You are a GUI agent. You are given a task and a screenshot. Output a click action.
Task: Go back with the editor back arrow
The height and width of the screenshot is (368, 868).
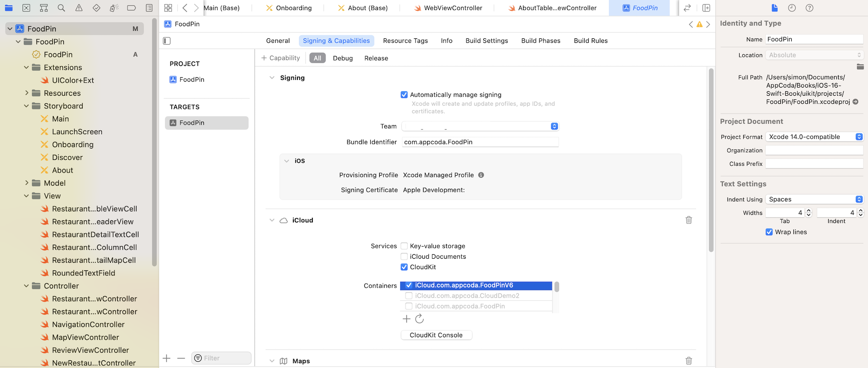coord(185,8)
